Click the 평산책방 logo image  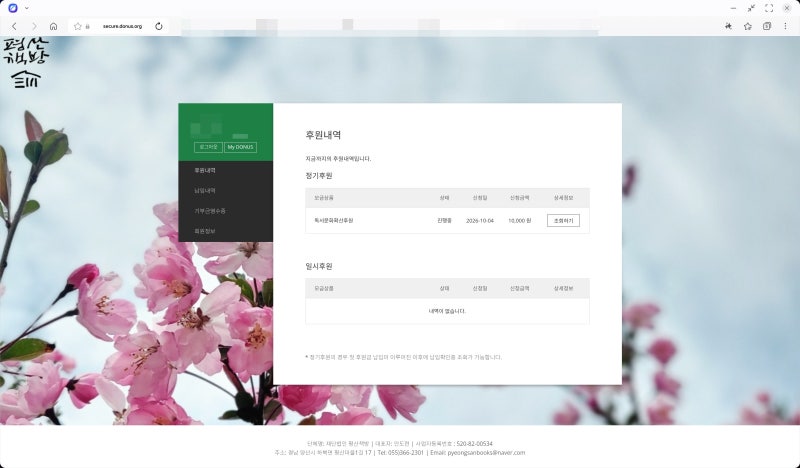pos(26,62)
